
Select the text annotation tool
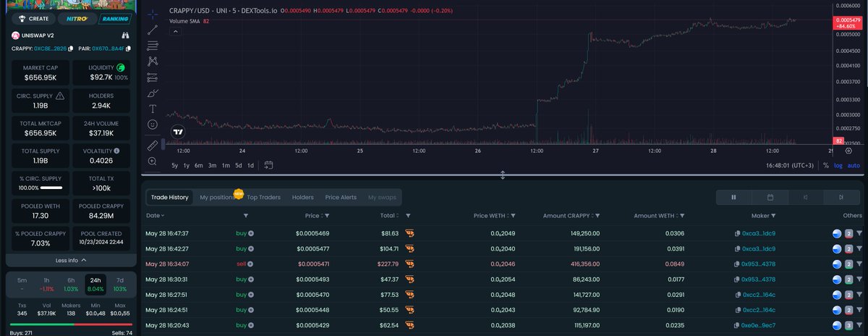tap(152, 109)
